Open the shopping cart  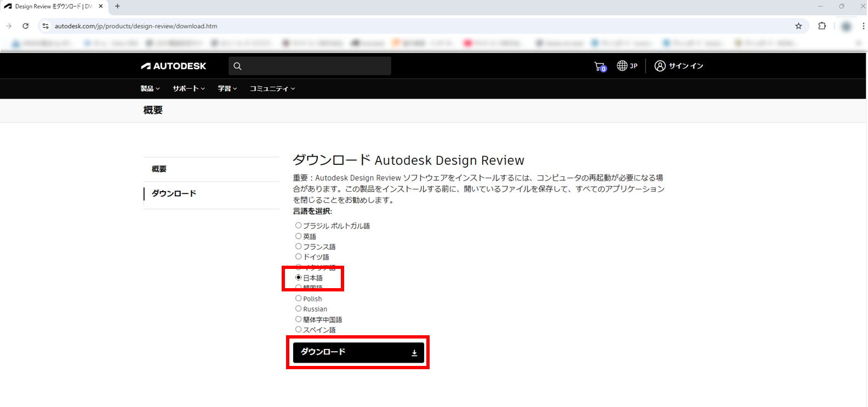[x=600, y=66]
